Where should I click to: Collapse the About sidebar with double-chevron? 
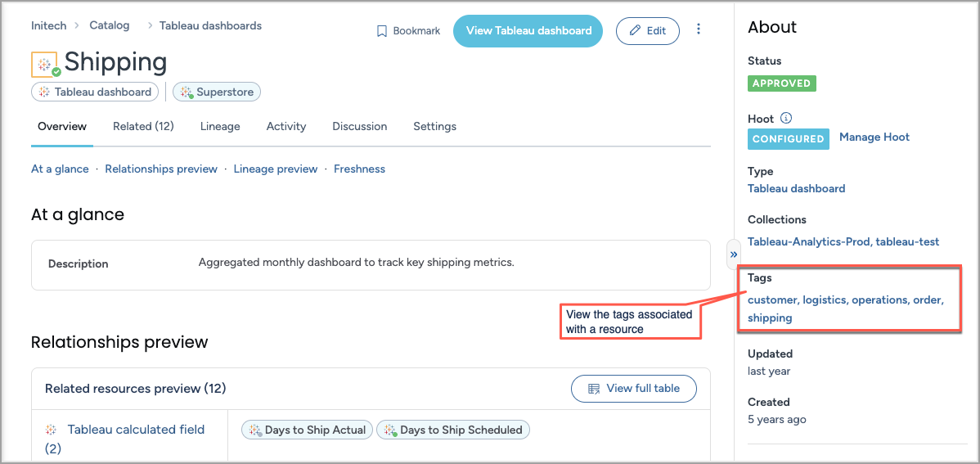pyautogui.click(x=734, y=255)
